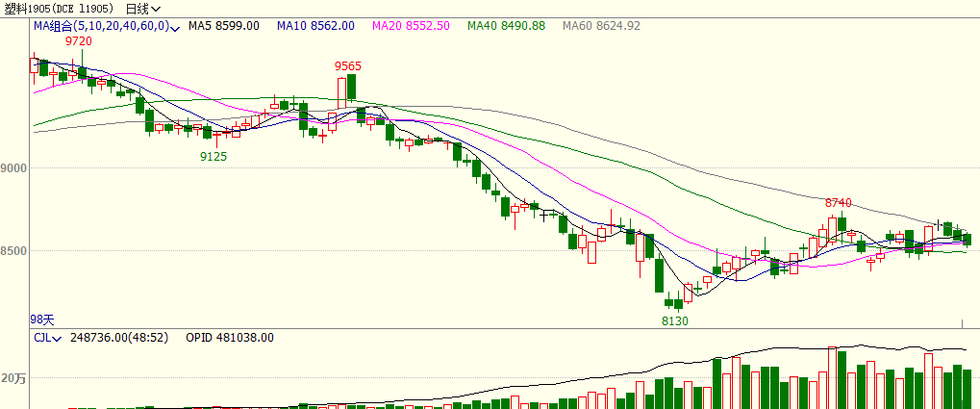The width and height of the screenshot is (980, 409).
Task: Click the MA组合(5,10,20,40,60,0) indicator name
Action: (x=101, y=26)
